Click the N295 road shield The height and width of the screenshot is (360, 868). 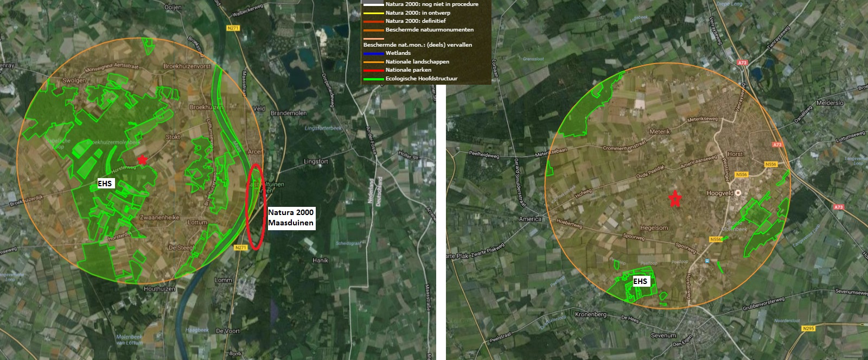(x=808, y=329)
